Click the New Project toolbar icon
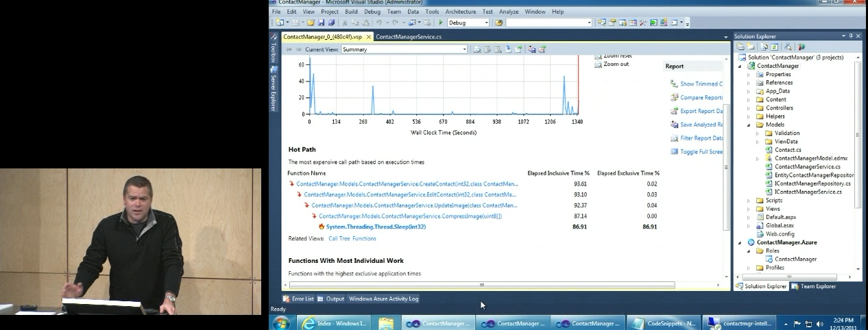The image size is (868, 330). (280, 23)
